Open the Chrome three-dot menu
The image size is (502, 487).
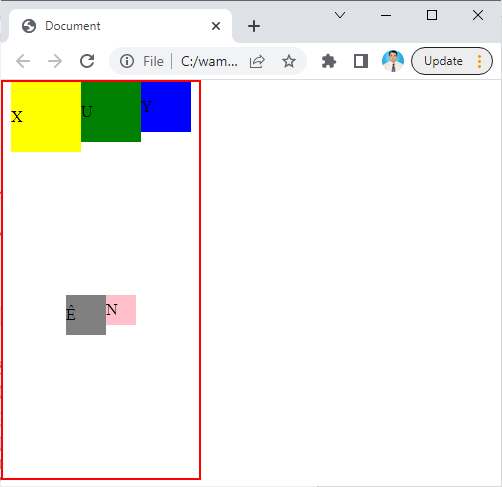[480, 61]
